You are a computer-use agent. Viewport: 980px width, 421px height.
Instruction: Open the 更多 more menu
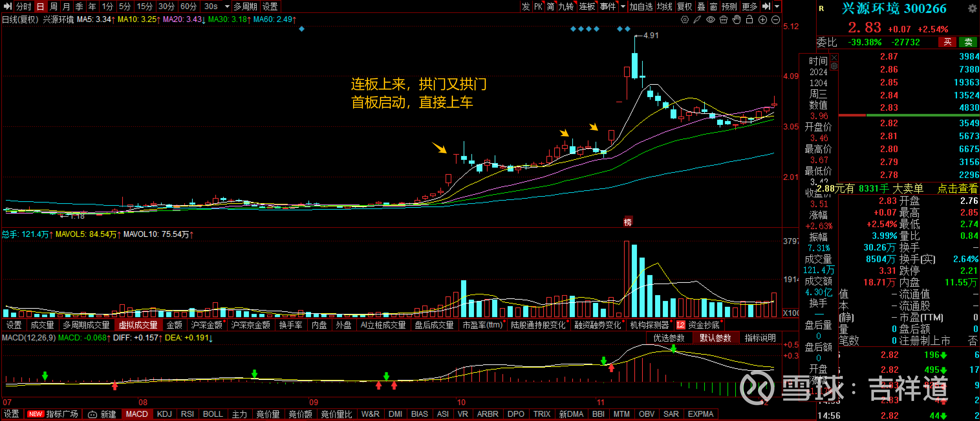tap(750, 6)
